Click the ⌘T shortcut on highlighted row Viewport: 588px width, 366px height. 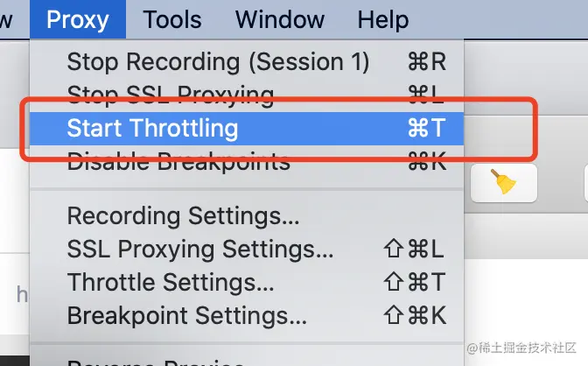[x=427, y=128]
